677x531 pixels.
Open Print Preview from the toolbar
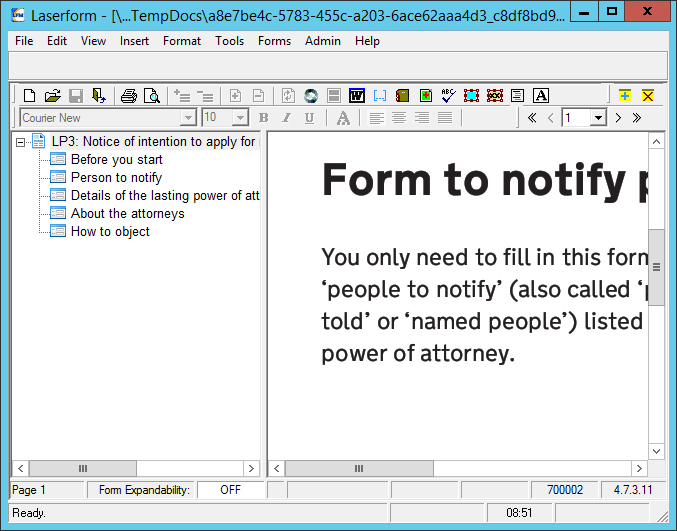[x=151, y=96]
